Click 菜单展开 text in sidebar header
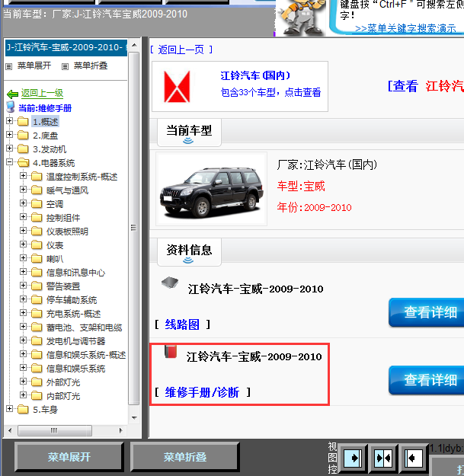The height and width of the screenshot is (476, 464). coord(34,65)
